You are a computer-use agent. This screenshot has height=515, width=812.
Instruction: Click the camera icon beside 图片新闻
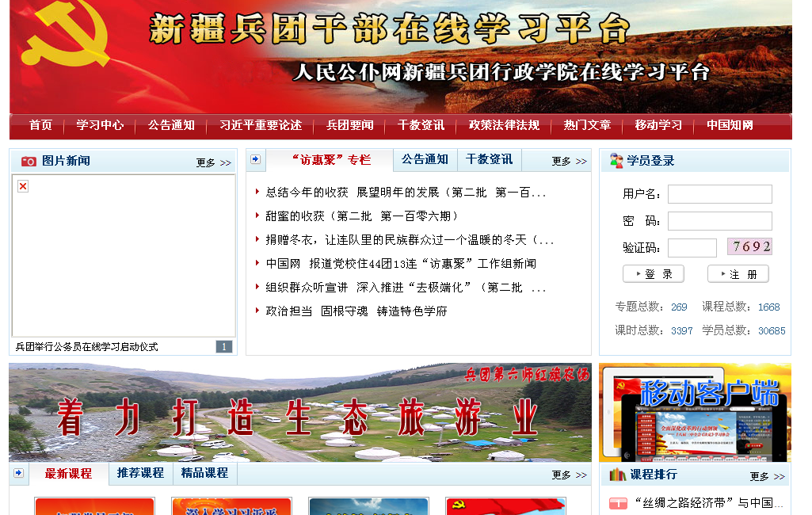pos(29,161)
